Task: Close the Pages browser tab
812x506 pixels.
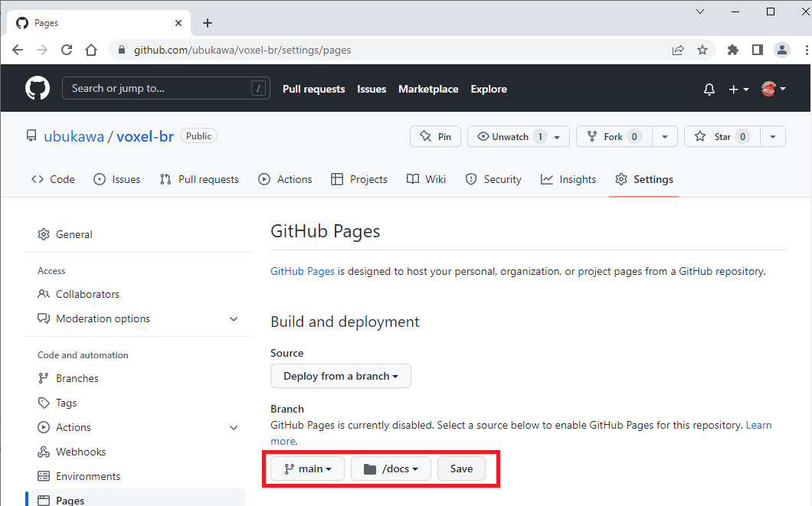Action: tap(178, 23)
